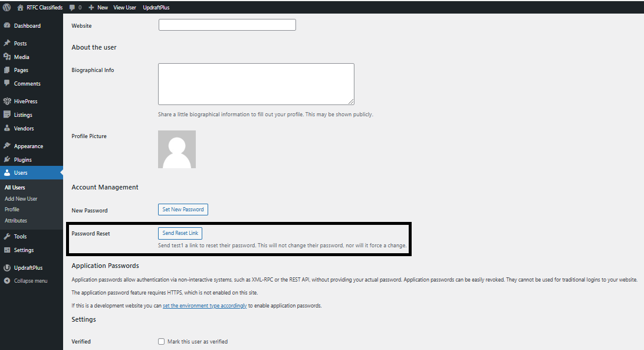Follow set the environment type accordingly link
Viewport: 644px width, 350px height.
(x=205, y=306)
